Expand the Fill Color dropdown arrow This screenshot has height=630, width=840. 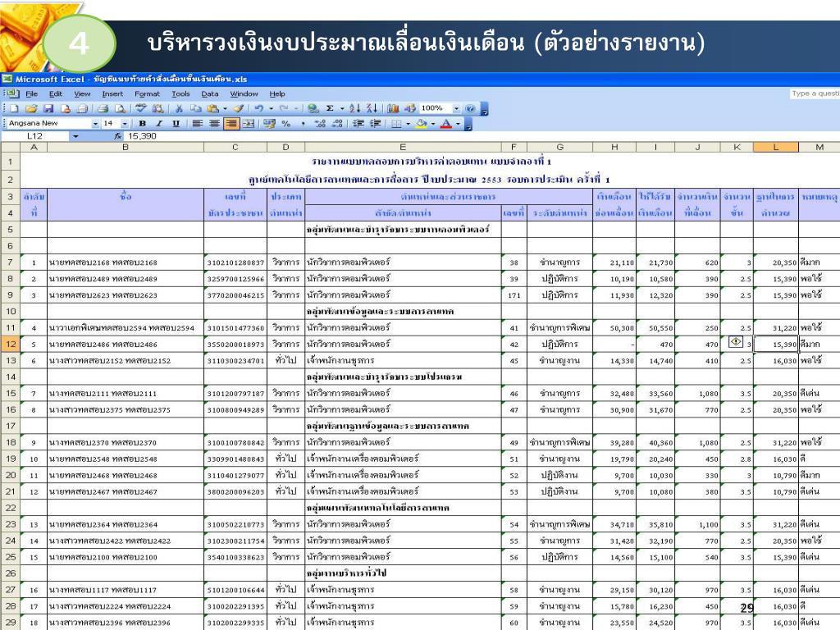[433, 124]
